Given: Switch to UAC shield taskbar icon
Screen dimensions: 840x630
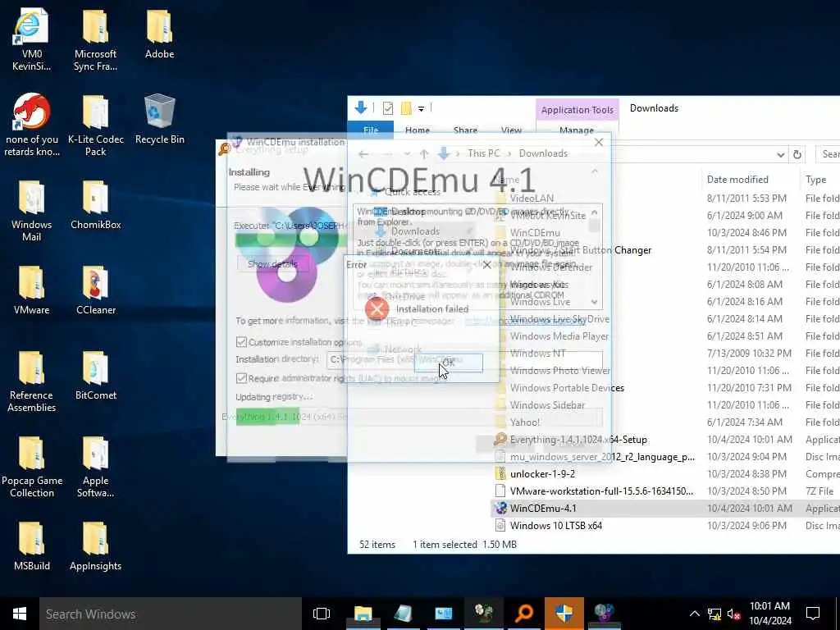Looking at the screenshot, I should [564, 614].
